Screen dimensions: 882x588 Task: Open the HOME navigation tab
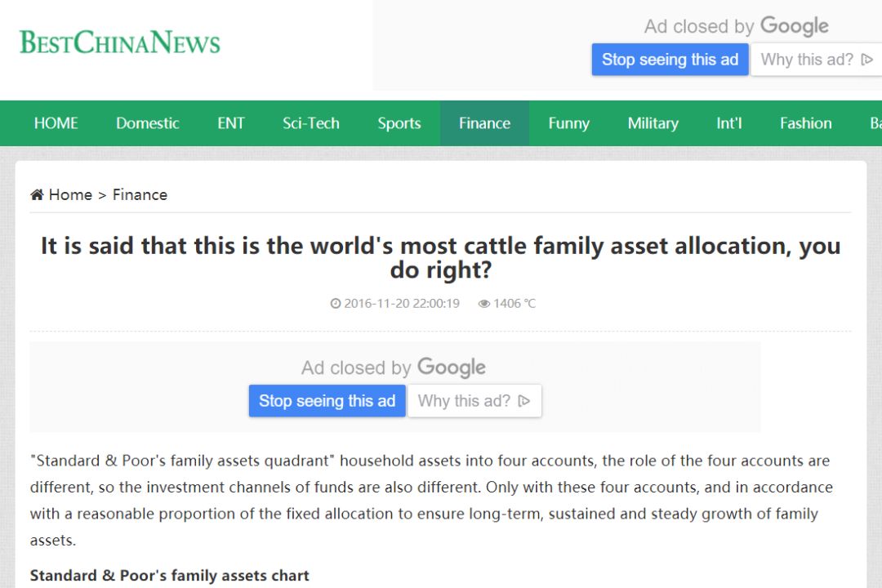pyautogui.click(x=56, y=123)
